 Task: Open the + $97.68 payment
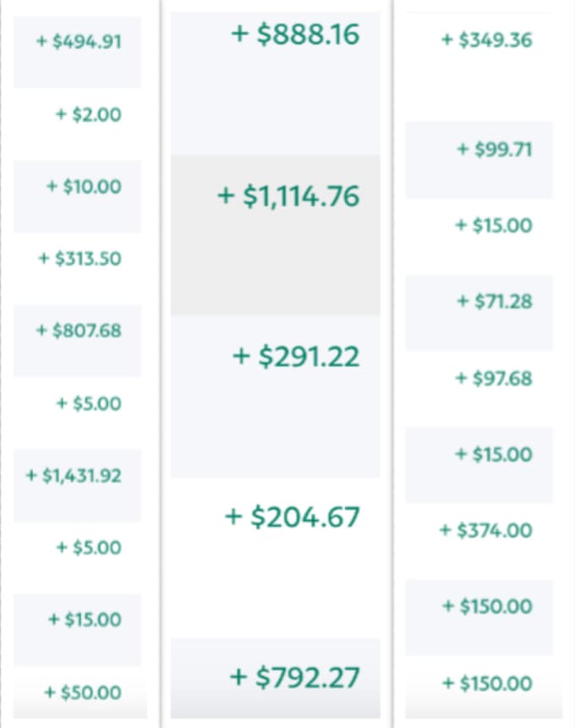pyautogui.click(x=494, y=379)
